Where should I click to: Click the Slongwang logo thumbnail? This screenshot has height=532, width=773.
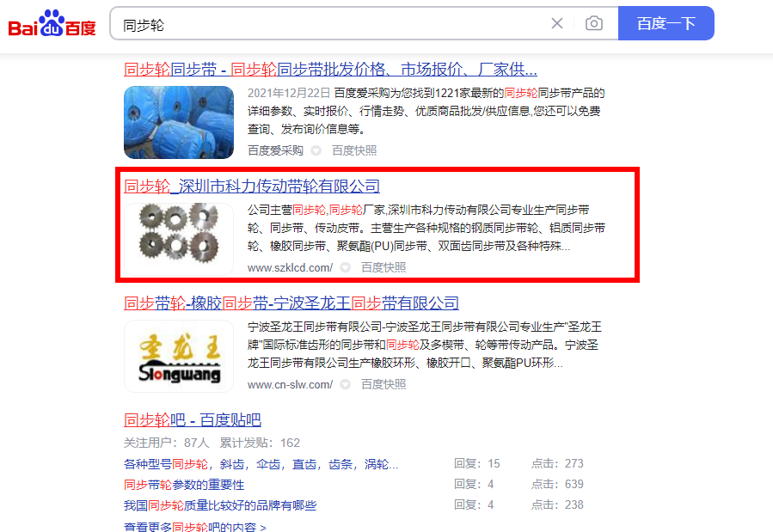point(179,356)
